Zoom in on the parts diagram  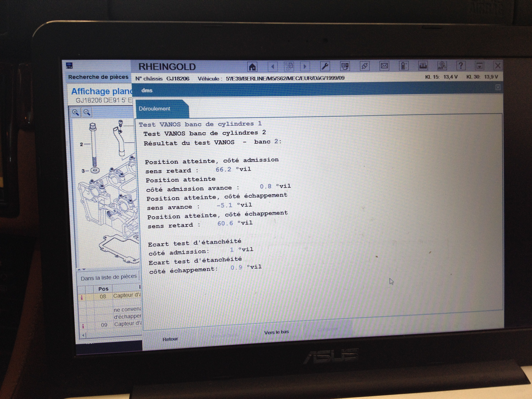click(x=75, y=112)
